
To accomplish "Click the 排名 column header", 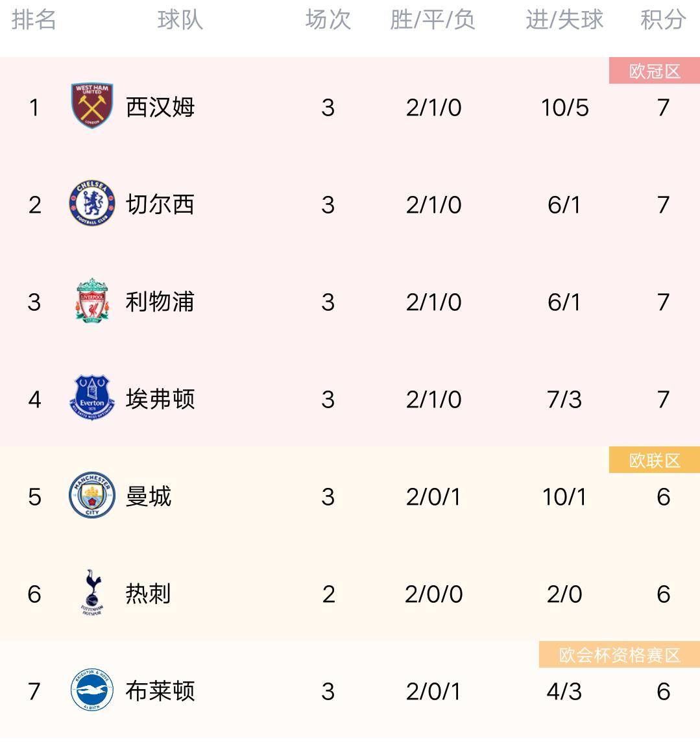I will (34, 19).
